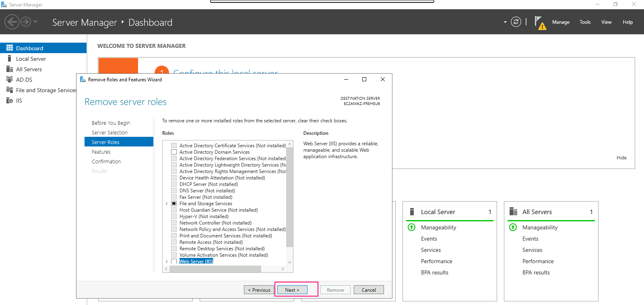644x305 pixels.
Task: Click the DNS Server (Not installed) checkbox
Action: (174, 191)
